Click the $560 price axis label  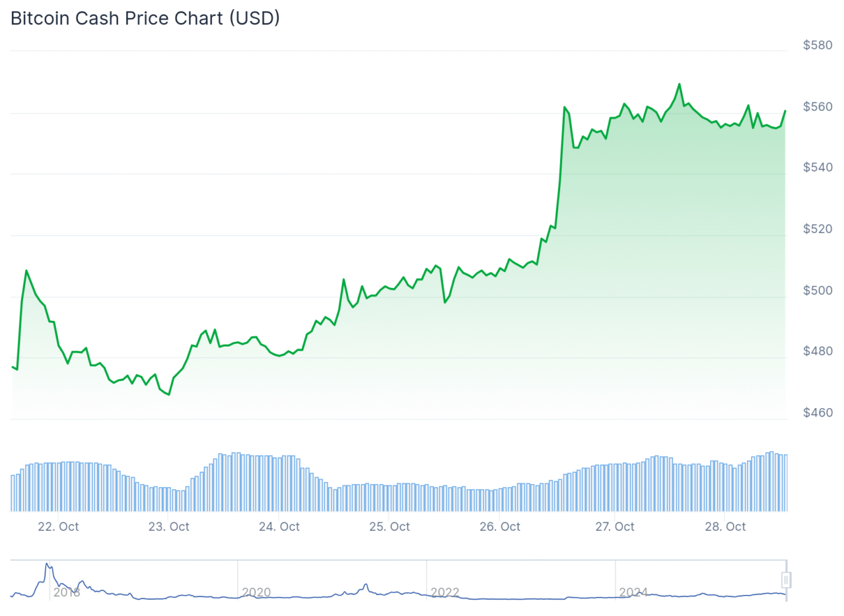pos(818,107)
